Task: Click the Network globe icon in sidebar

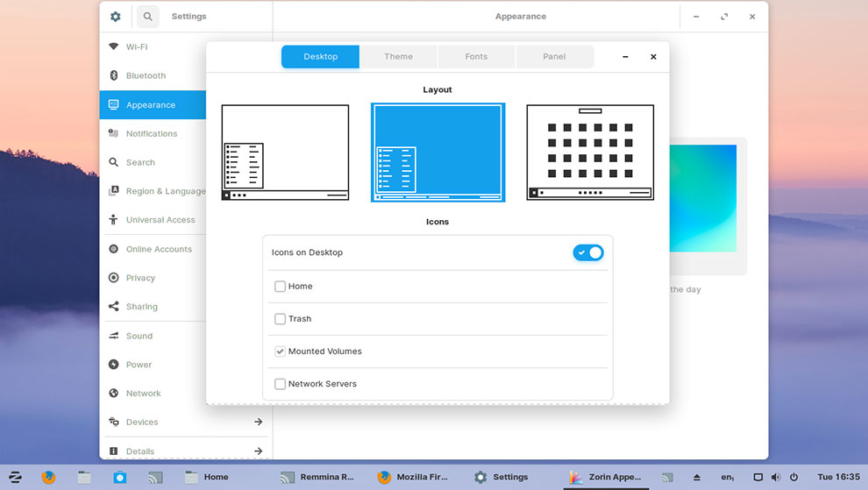Action: click(113, 393)
